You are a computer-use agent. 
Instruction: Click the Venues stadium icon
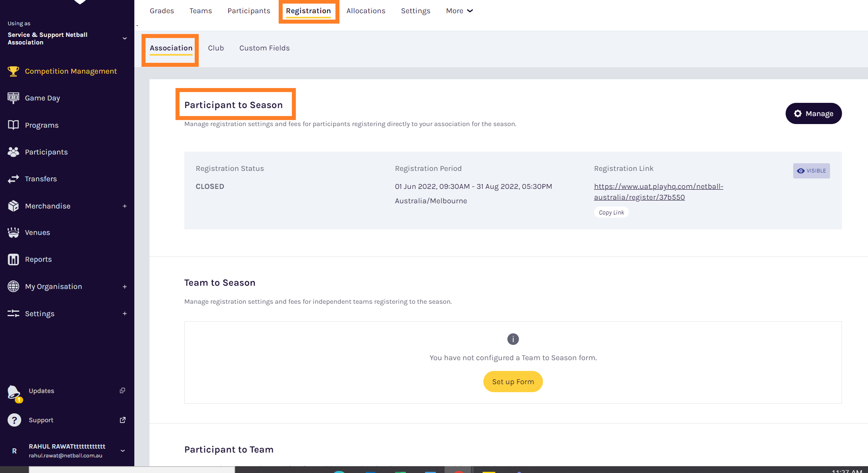click(x=13, y=232)
